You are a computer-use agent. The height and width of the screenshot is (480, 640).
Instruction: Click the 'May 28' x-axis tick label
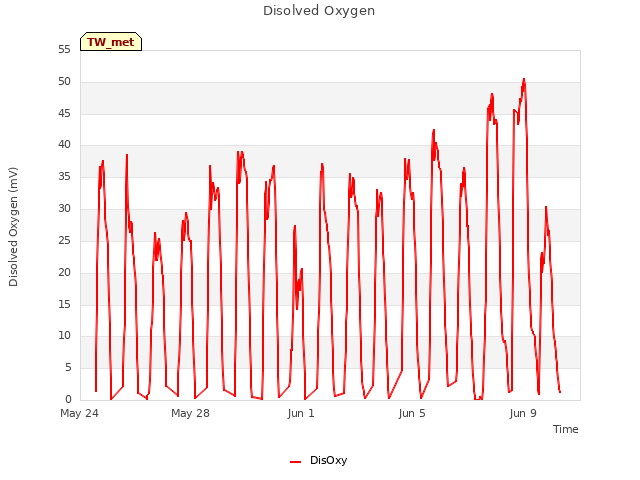pos(190,413)
